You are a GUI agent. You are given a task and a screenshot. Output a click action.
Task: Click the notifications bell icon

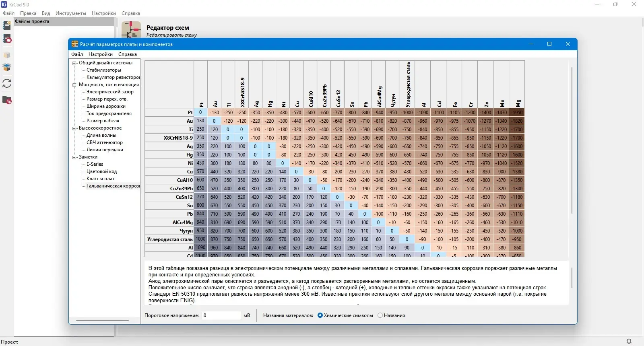(x=629, y=342)
